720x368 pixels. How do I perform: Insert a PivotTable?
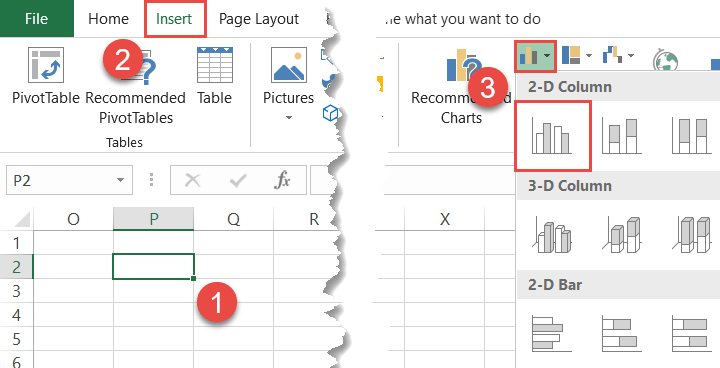tap(46, 76)
